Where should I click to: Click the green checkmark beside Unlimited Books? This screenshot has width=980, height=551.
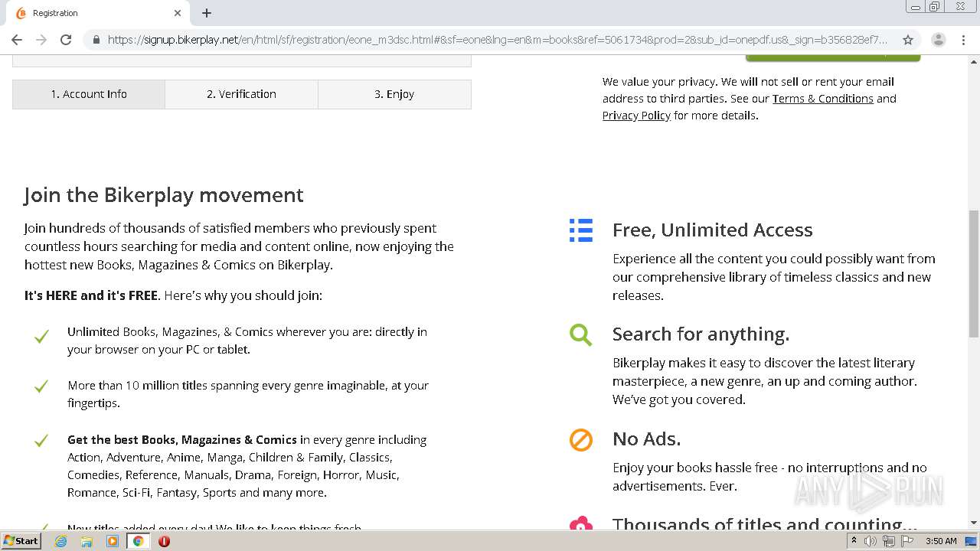coord(41,337)
